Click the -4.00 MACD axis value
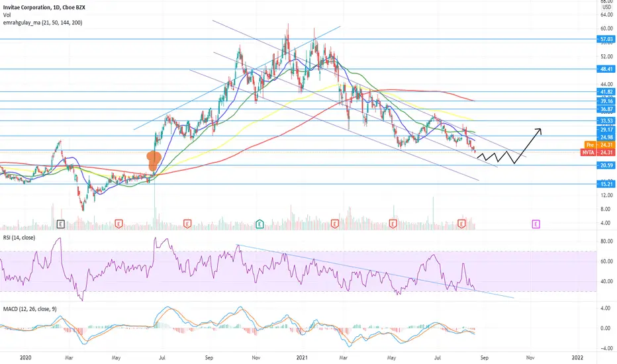 pyautogui.click(x=606, y=348)
